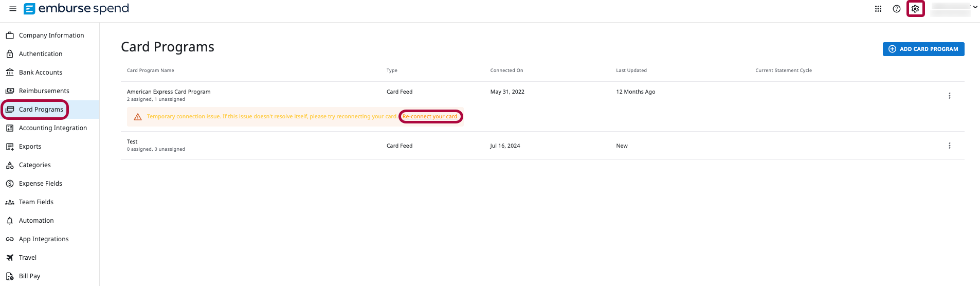Click the help question mark icon
The height and width of the screenshot is (286, 980).
click(897, 9)
